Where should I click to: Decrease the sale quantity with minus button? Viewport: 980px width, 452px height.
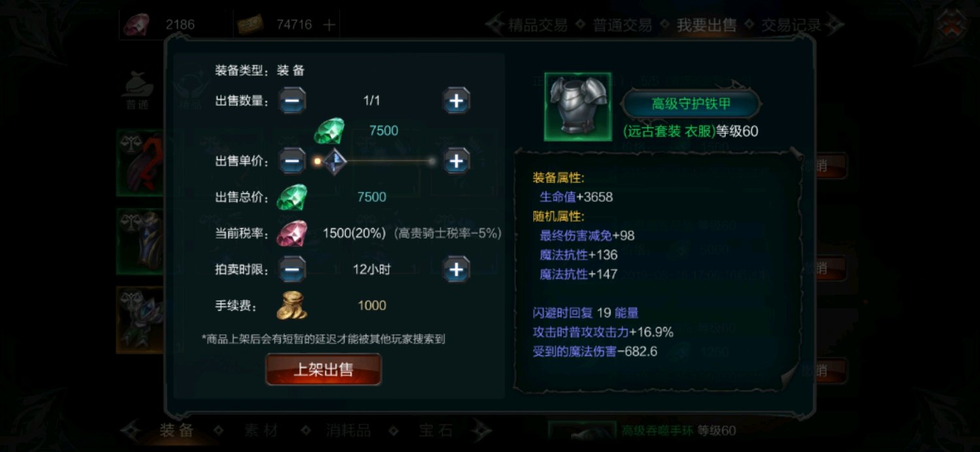(x=293, y=101)
